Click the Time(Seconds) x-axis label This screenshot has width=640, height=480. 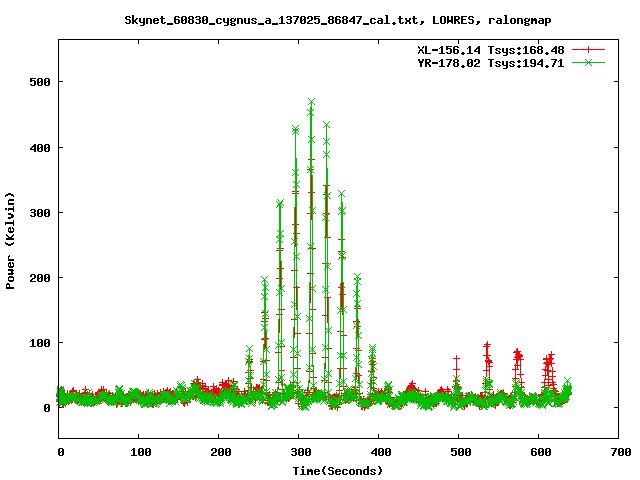[x=338, y=471]
